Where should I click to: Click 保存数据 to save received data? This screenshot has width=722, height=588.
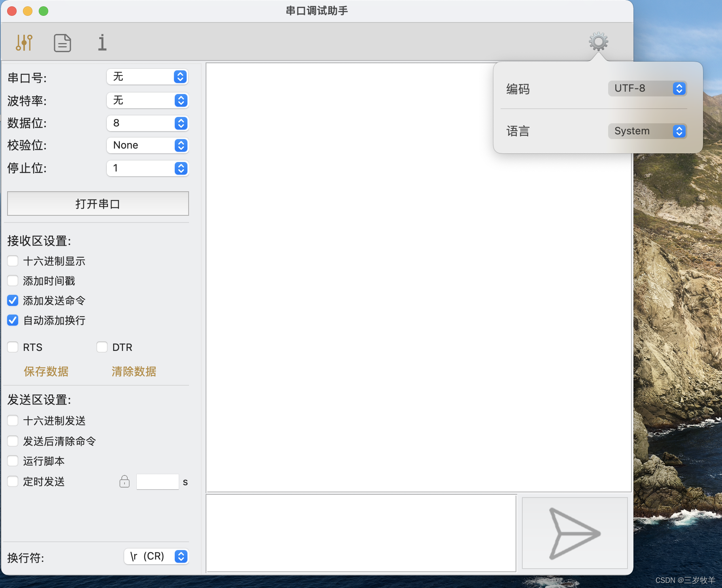pos(46,371)
